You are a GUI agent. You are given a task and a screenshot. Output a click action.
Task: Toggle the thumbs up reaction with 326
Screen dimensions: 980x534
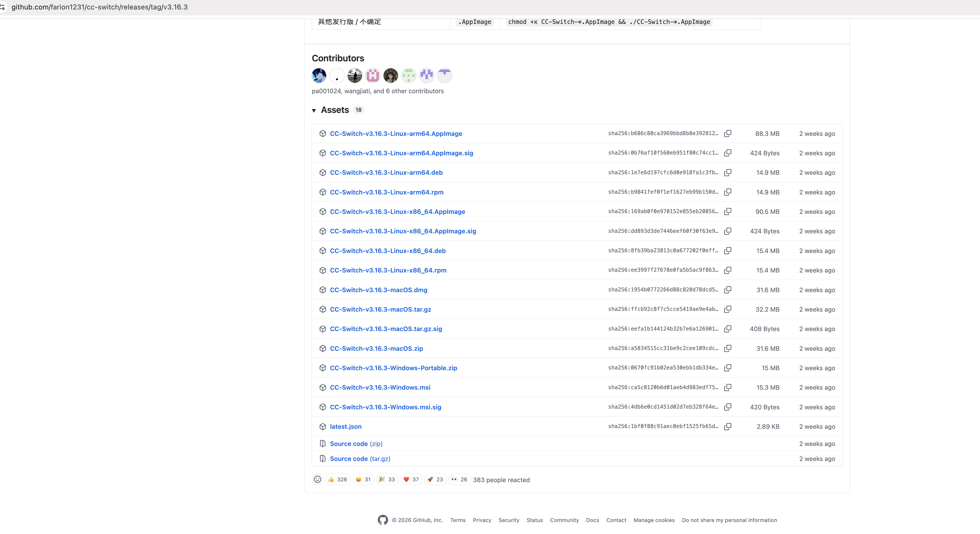click(338, 480)
